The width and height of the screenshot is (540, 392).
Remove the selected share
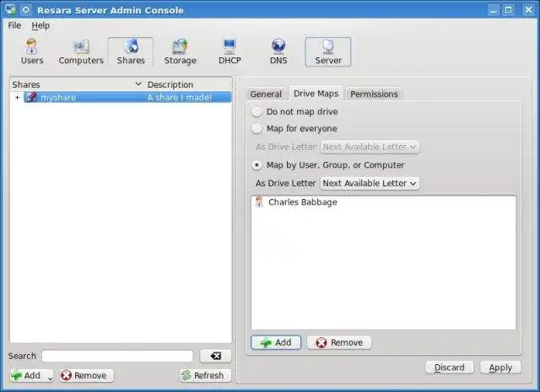[86, 375]
